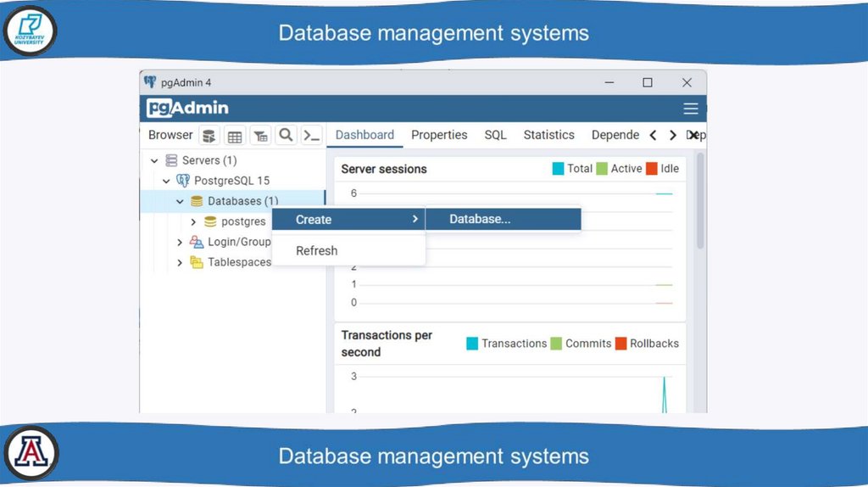Switch to the Statistics tab
This screenshot has width=868, height=487.
pos(549,135)
